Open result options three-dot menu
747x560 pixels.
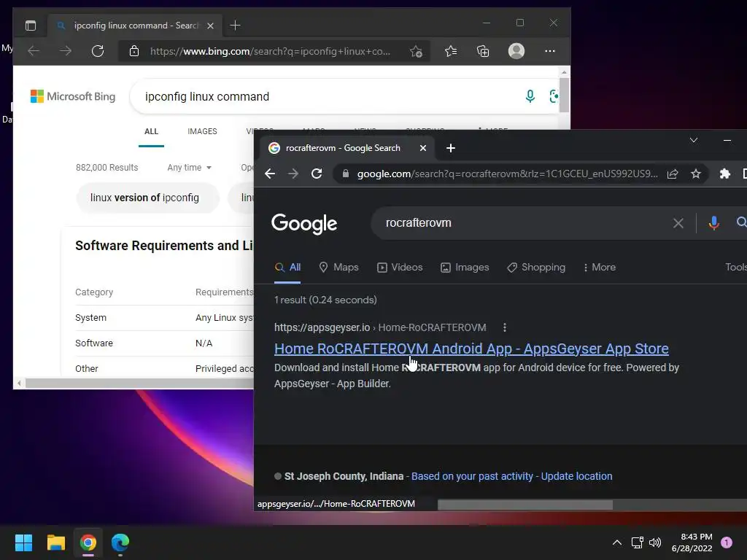pos(505,327)
